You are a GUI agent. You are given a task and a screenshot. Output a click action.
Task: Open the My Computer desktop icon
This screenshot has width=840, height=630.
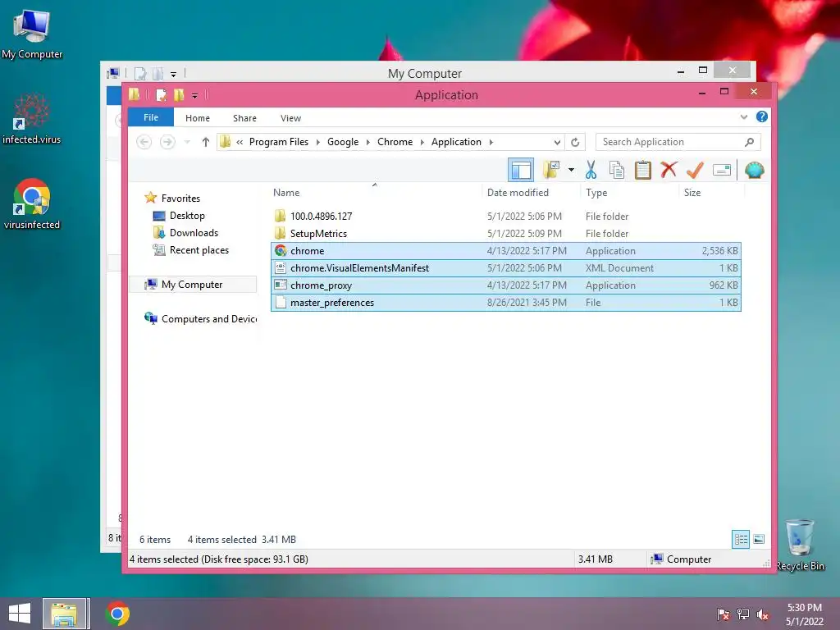tap(32, 33)
